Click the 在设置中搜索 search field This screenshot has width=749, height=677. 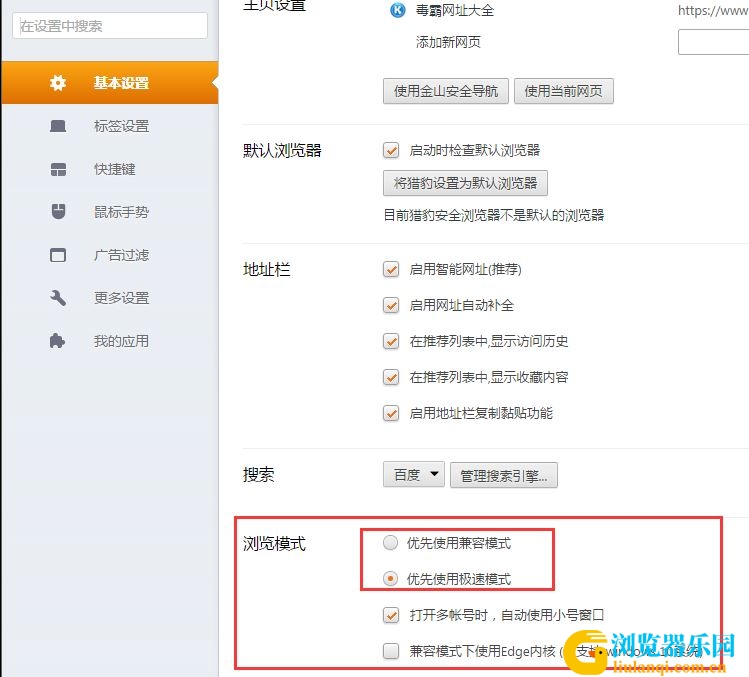coord(110,26)
